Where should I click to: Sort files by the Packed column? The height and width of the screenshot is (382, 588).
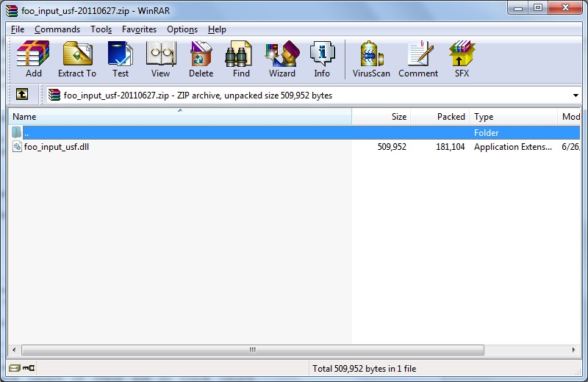440,117
